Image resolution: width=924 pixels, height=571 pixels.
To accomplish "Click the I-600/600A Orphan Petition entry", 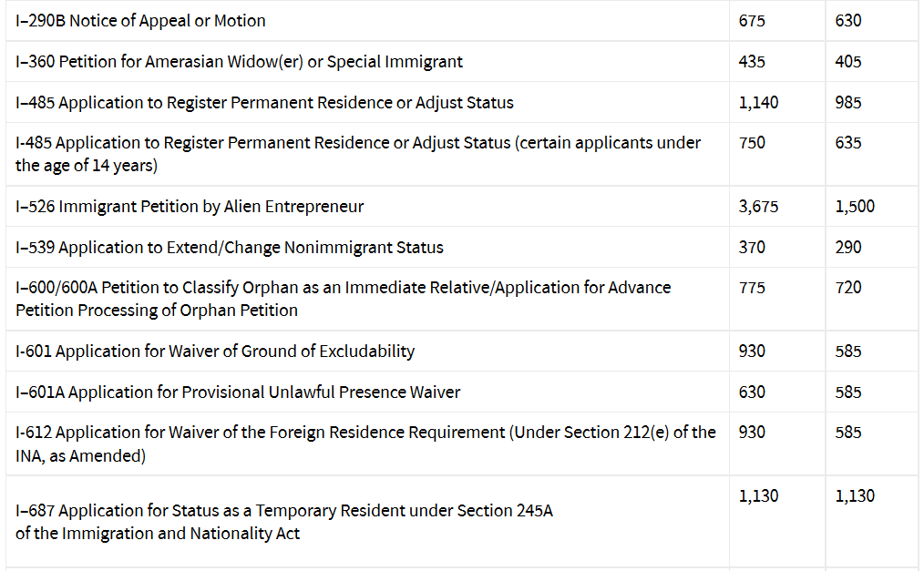I will [x=343, y=299].
